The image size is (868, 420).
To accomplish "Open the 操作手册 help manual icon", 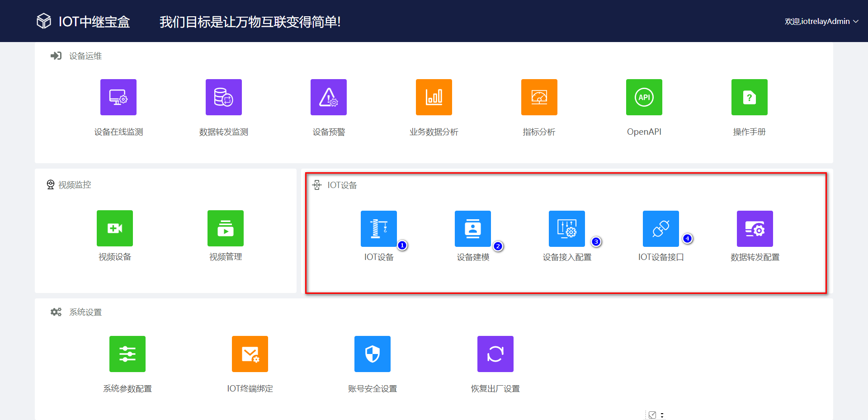I will click(749, 97).
